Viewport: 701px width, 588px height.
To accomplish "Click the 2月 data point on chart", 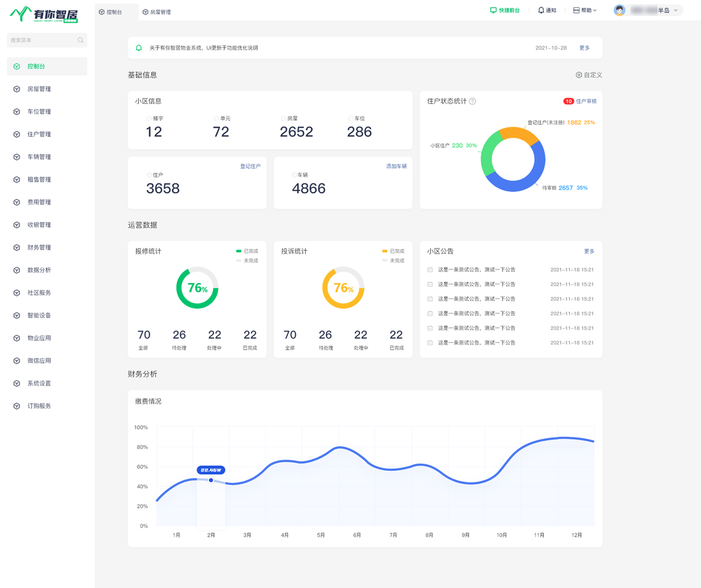I will tap(211, 480).
